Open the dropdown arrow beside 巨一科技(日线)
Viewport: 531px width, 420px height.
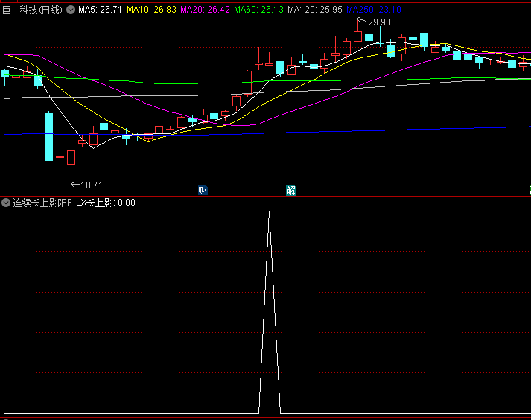click(71, 10)
